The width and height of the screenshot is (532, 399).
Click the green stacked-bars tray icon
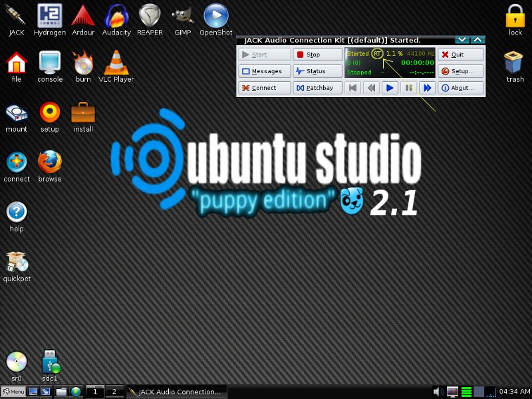pos(467,392)
